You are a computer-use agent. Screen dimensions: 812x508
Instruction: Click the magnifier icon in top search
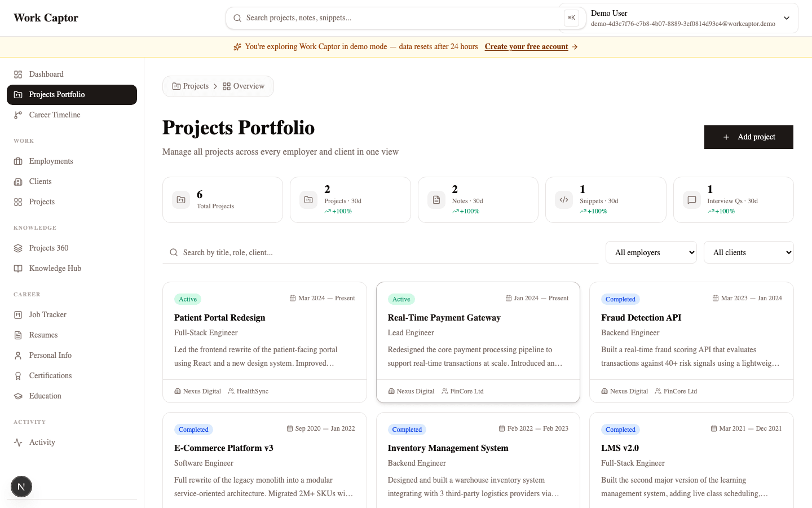[x=237, y=18]
